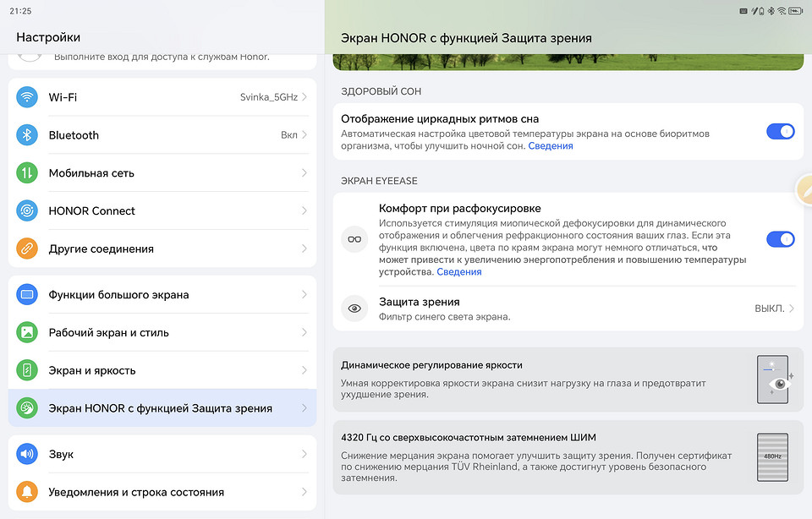
Task: Tap the Bluetooth icon
Action: 26,134
